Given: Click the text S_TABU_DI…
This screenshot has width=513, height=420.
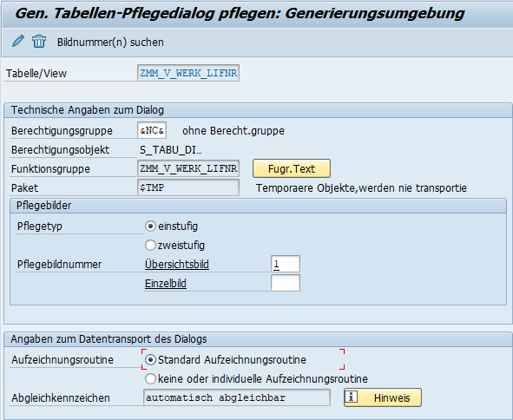Looking at the screenshot, I should 171,150.
